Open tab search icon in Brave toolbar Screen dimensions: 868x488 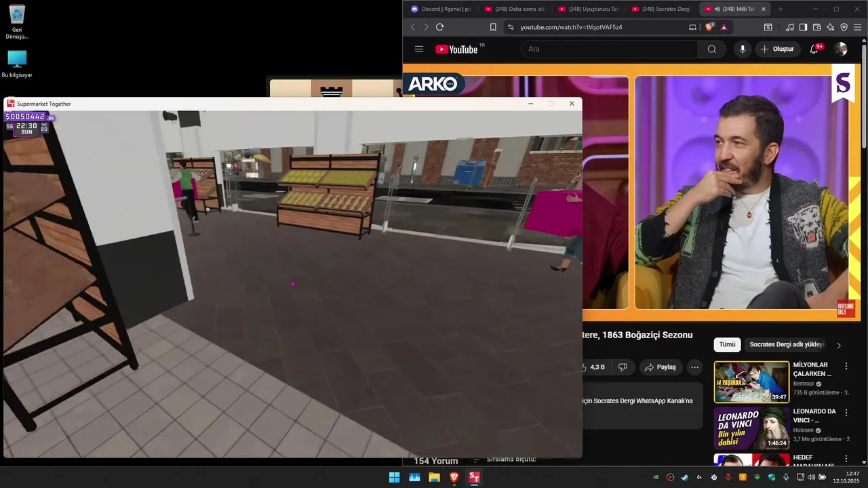point(768,27)
